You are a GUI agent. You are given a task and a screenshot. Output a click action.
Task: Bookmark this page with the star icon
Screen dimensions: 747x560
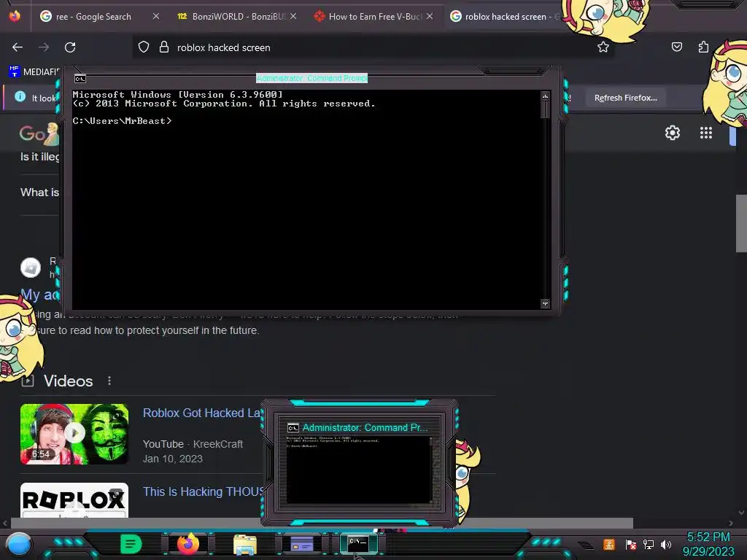click(603, 47)
